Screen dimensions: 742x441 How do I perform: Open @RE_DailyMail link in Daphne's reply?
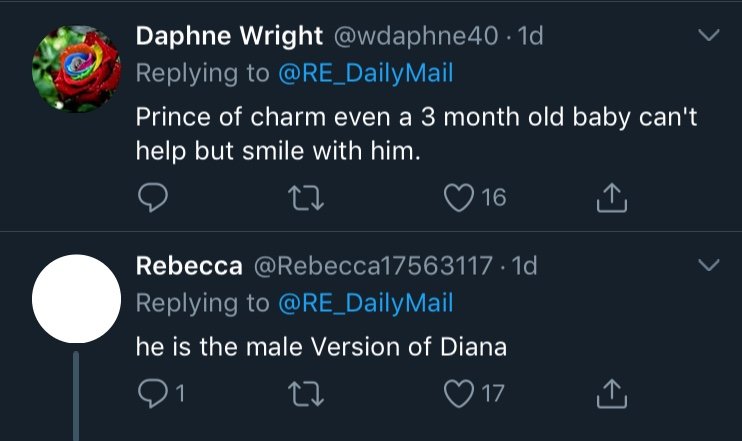(x=366, y=73)
